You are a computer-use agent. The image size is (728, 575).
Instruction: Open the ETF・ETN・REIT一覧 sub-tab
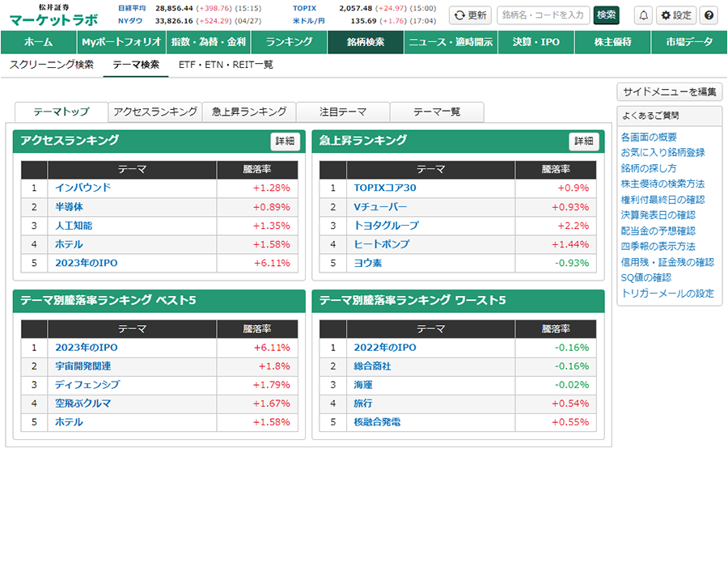point(226,65)
